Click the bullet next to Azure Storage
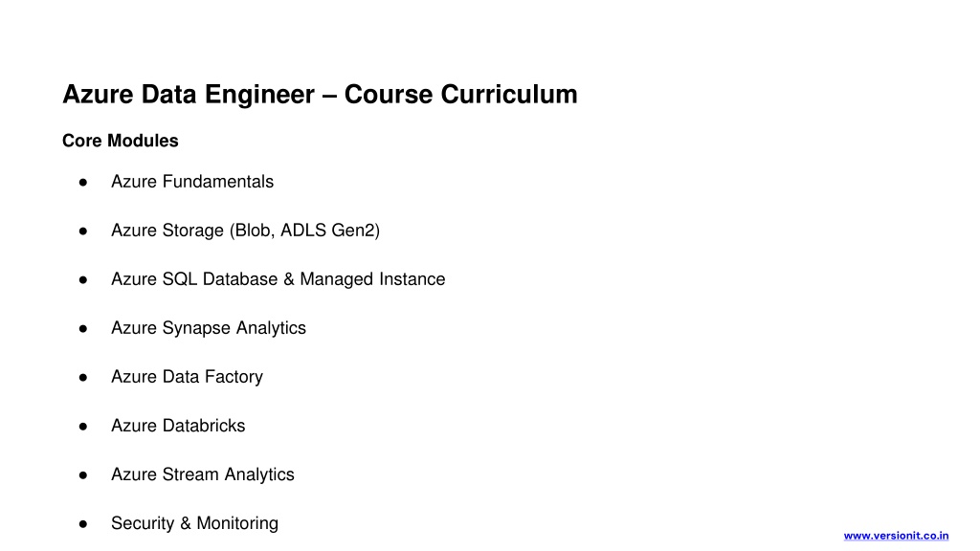Viewport: 980px width, 551px height. (84, 231)
